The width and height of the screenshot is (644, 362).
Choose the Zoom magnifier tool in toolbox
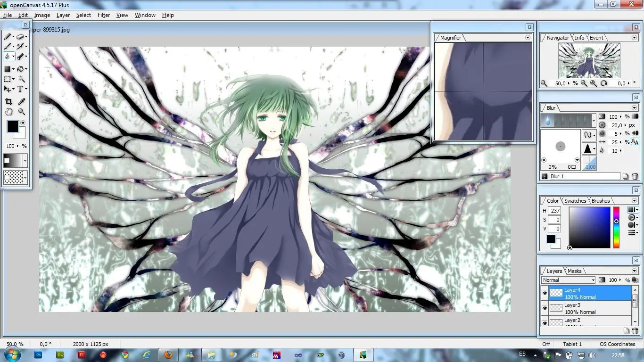(x=21, y=112)
